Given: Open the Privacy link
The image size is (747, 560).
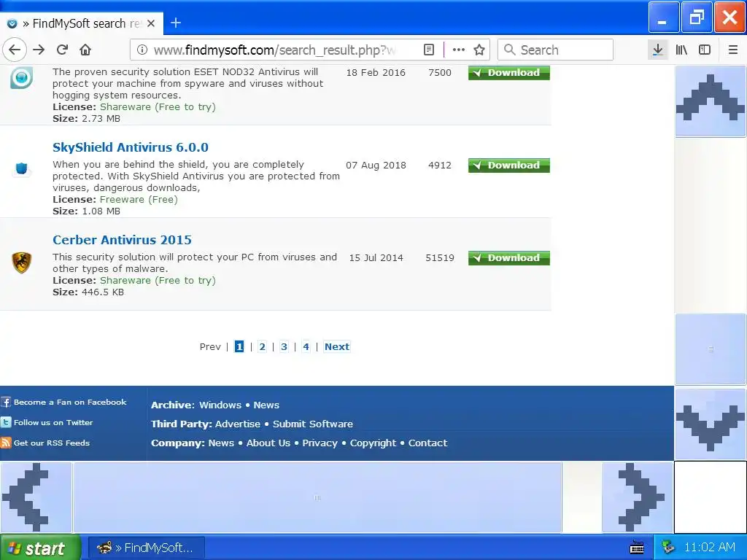Looking at the screenshot, I should tap(320, 443).
